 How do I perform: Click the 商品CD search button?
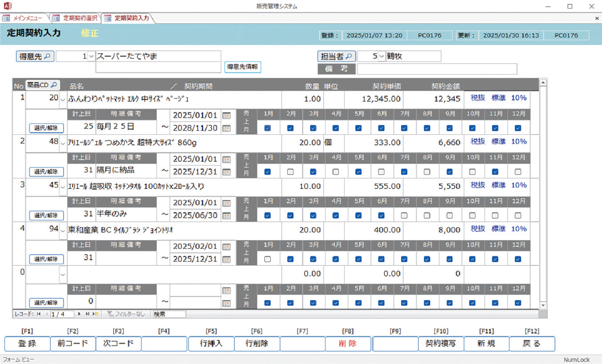pos(42,85)
